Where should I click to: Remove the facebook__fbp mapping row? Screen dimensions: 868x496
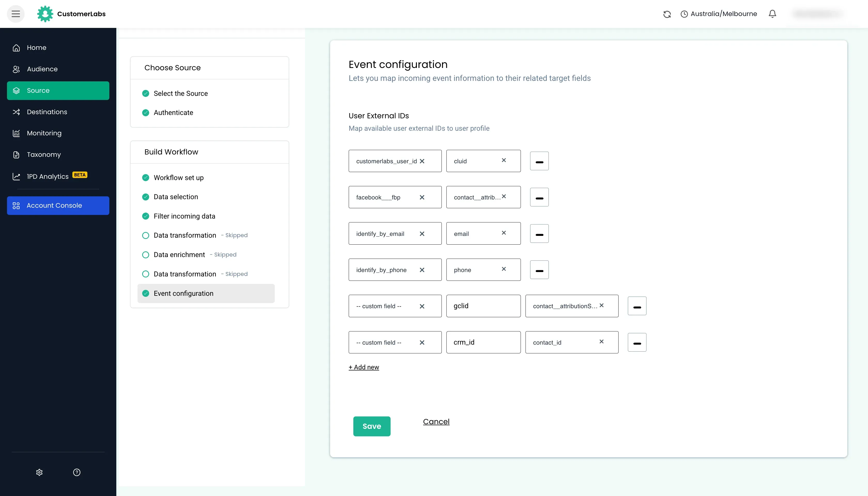click(x=539, y=197)
